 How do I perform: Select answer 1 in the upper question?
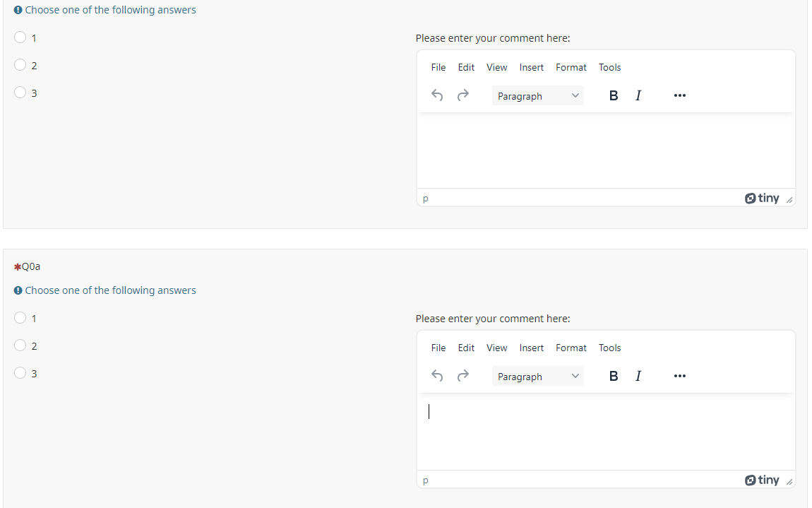tap(20, 37)
